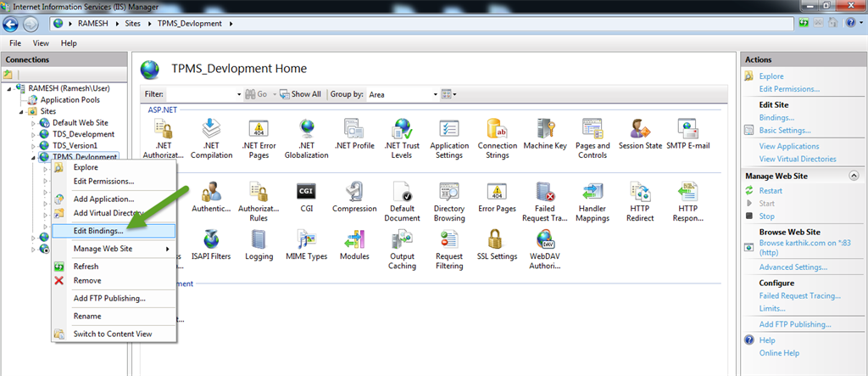
Task: Open the Connection Strings icon
Action: pyautogui.click(x=497, y=139)
